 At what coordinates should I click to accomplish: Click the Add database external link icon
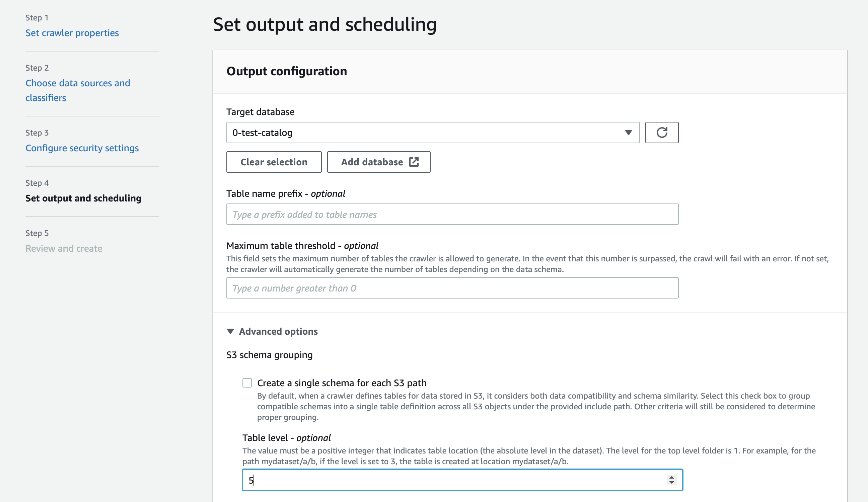click(x=414, y=162)
